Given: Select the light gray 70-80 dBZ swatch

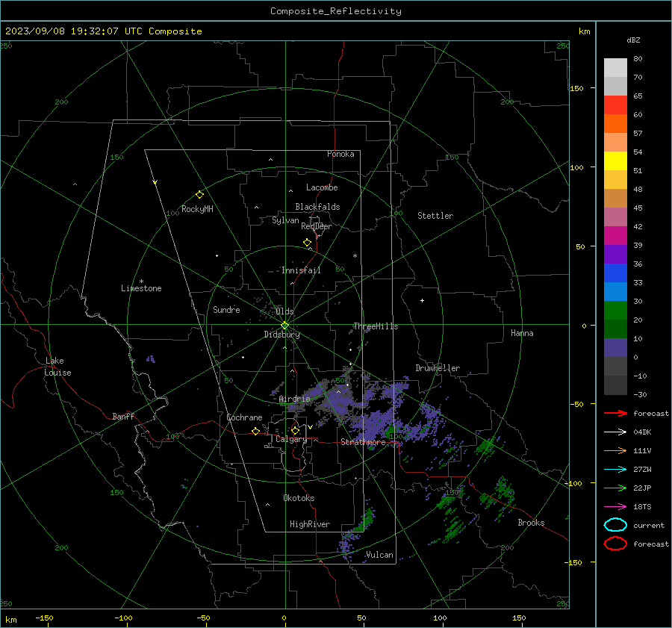Looking at the screenshot, I should [615, 67].
